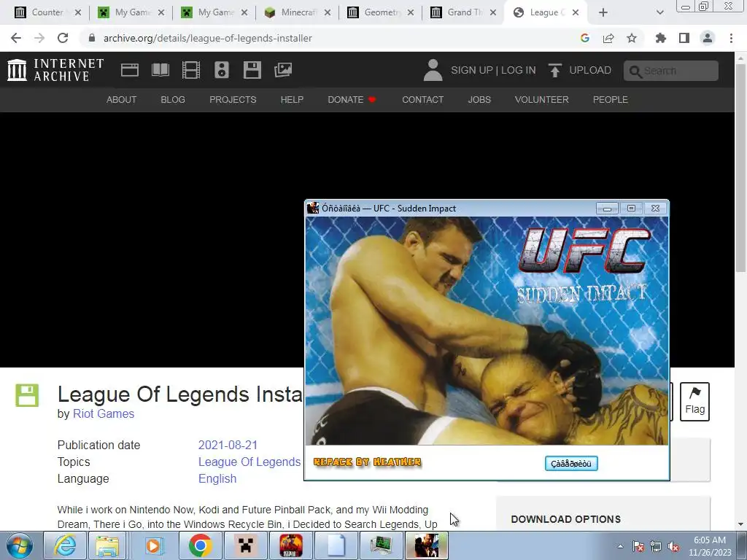Launch Internet Explorer from taskbar
The image size is (747, 560).
(65, 545)
